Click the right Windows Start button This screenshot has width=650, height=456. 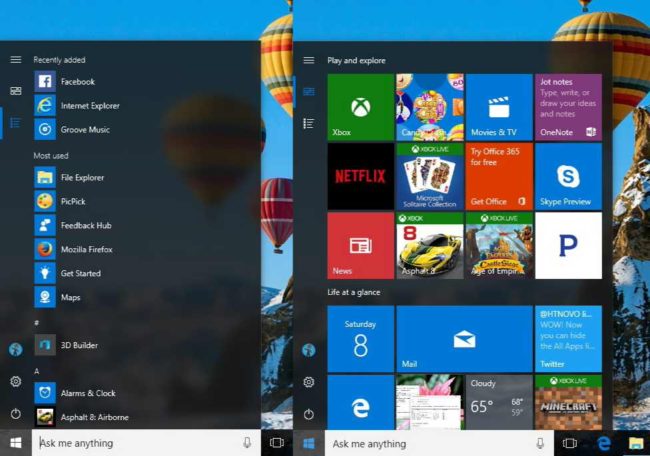tap(309, 444)
